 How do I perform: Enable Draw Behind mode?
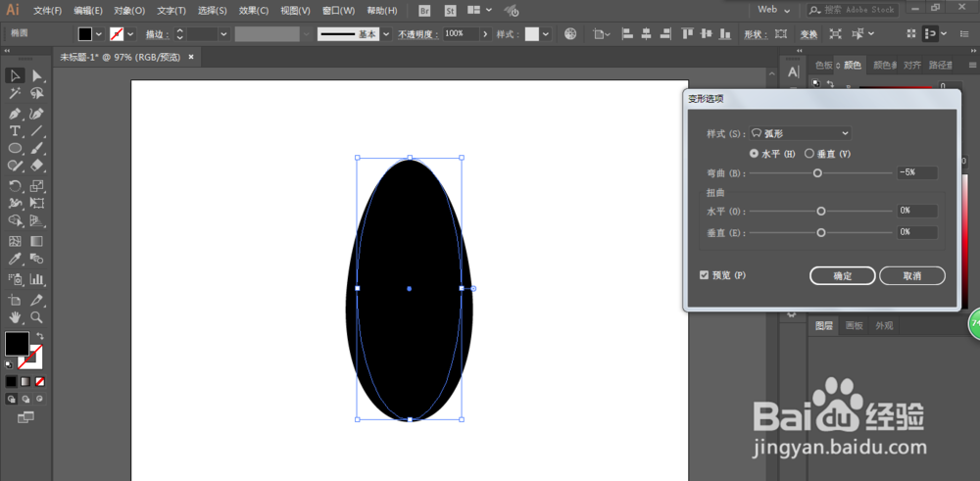pos(25,398)
